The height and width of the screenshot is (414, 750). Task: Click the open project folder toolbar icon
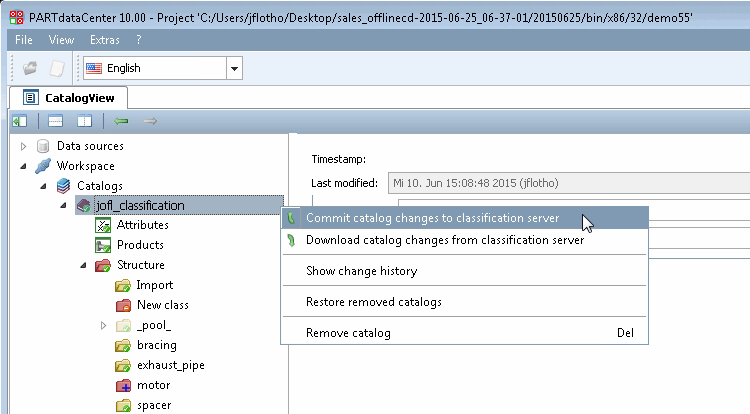(30, 68)
